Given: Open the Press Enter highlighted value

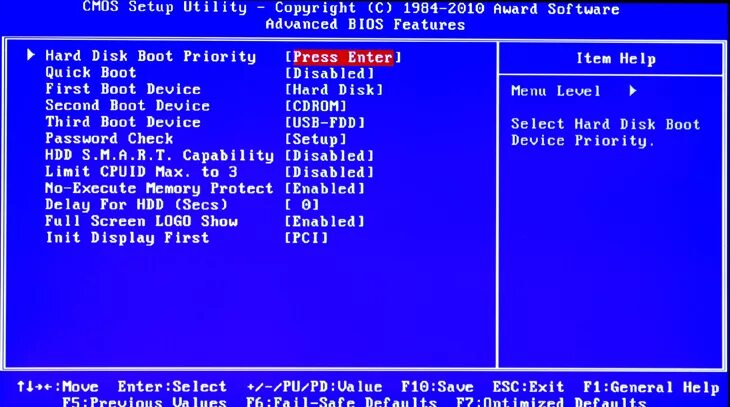Looking at the screenshot, I should (343, 57).
